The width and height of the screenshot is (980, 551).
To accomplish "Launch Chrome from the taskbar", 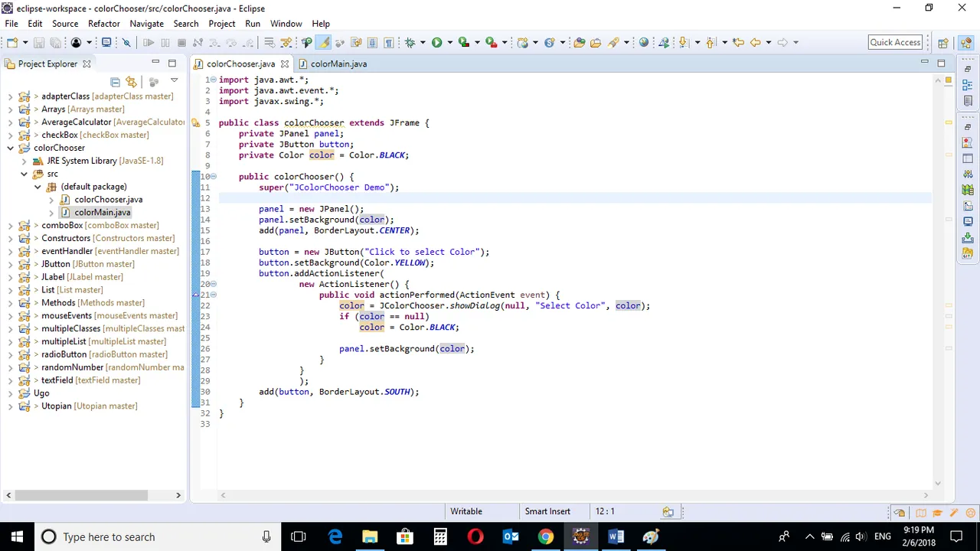I will point(544,536).
